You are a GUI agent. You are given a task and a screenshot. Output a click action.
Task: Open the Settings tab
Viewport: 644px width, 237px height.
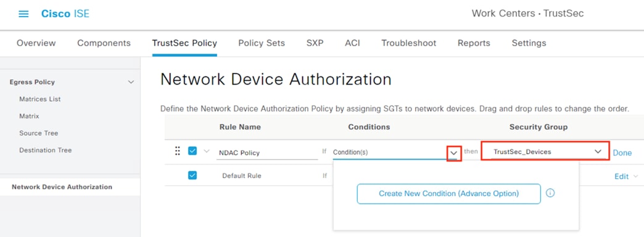529,43
